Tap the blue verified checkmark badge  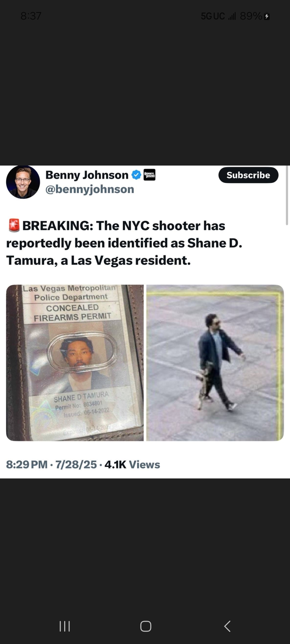click(x=136, y=175)
